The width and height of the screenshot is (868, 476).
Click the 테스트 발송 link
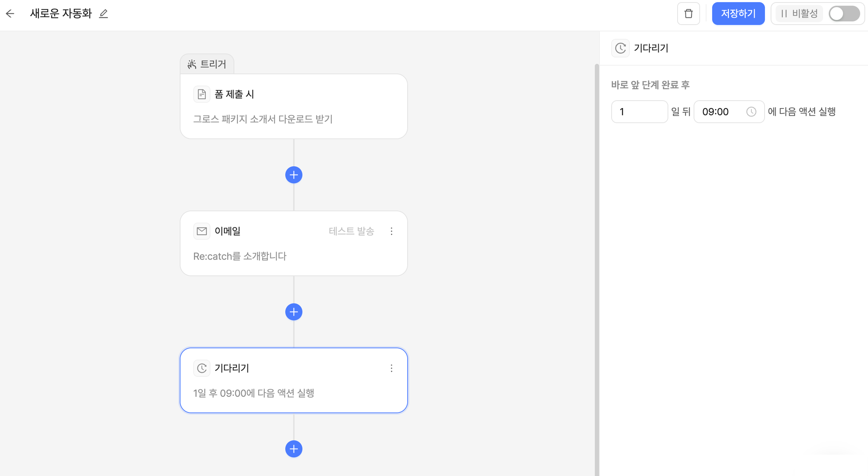(351, 231)
